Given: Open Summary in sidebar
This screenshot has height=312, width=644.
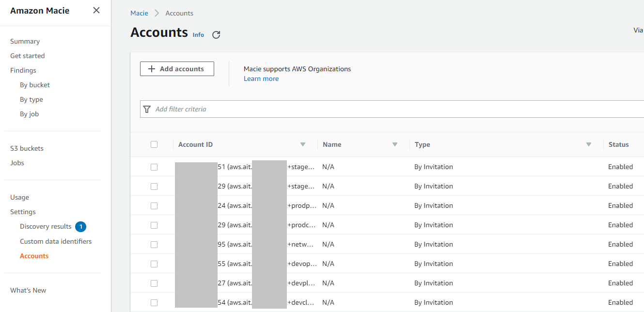Looking at the screenshot, I should click(25, 41).
